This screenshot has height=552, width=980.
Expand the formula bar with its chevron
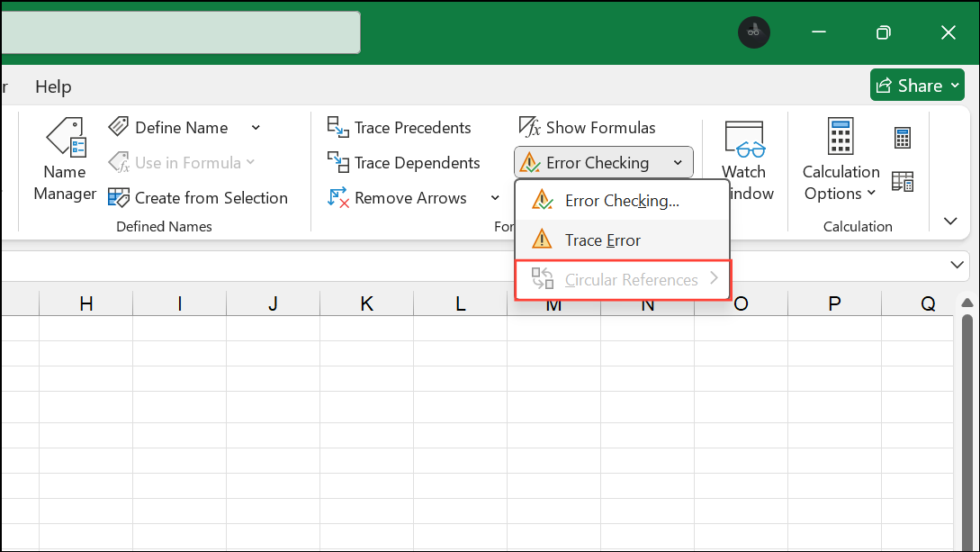tap(958, 265)
